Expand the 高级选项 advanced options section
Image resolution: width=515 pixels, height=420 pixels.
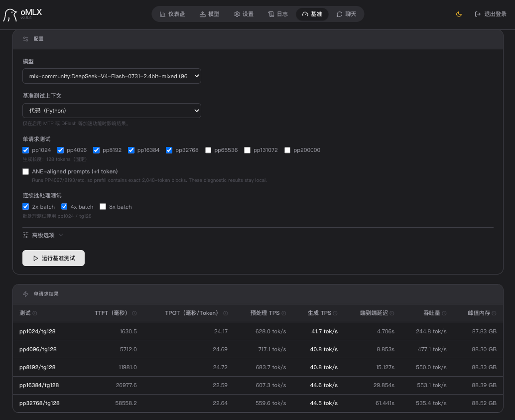point(43,235)
